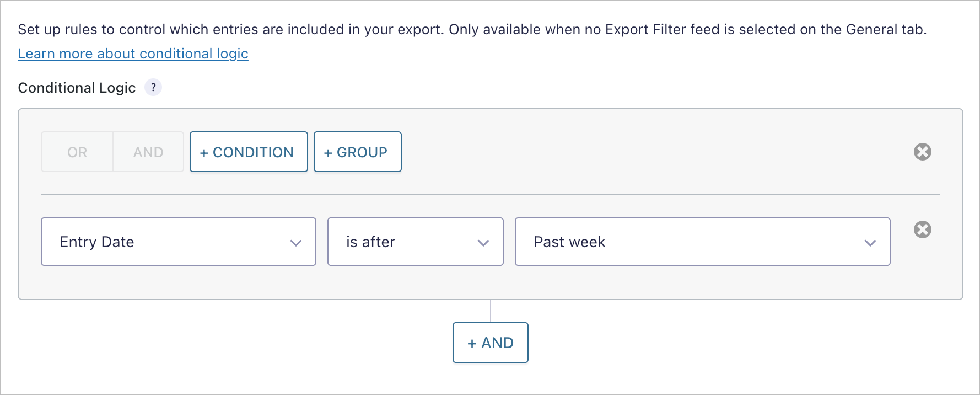Screen dimensions: 980x395
Task: Click the chevron on the Entry Date field
Action: (x=296, y=242)
